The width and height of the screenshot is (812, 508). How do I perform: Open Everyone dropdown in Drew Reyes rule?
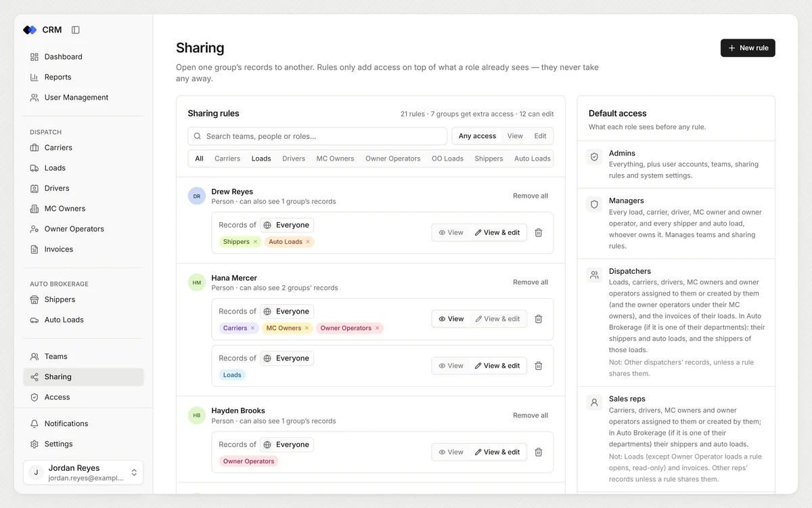click(x=286, y=225)
